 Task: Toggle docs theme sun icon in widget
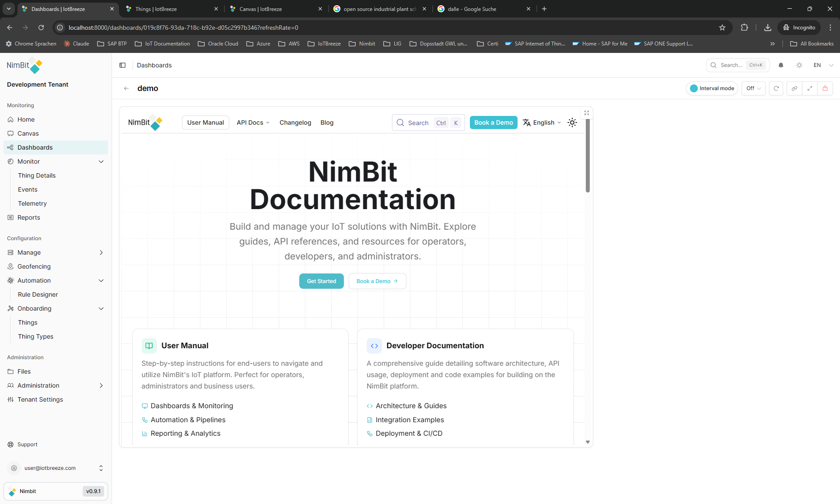[572, 122]
